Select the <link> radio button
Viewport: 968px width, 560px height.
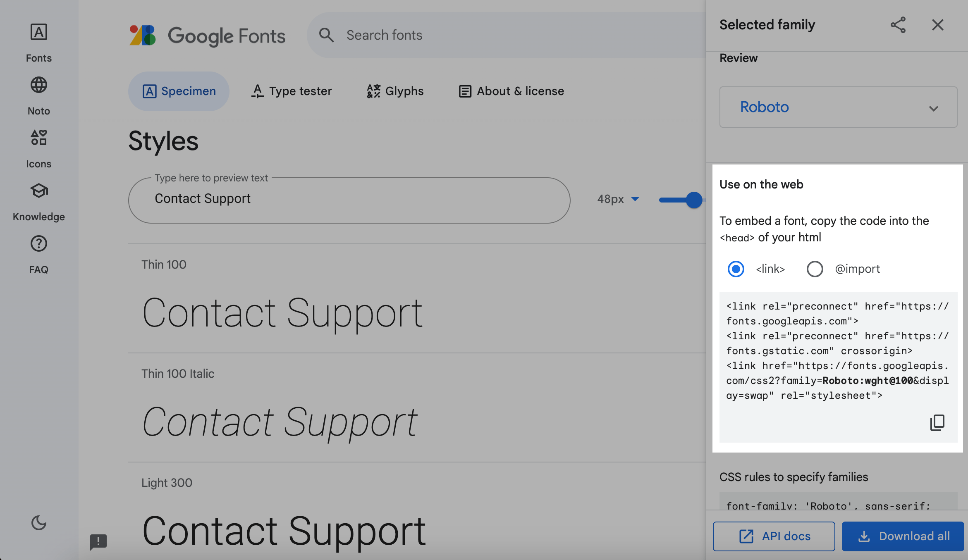pyautogui.click(x=736, y=269)
